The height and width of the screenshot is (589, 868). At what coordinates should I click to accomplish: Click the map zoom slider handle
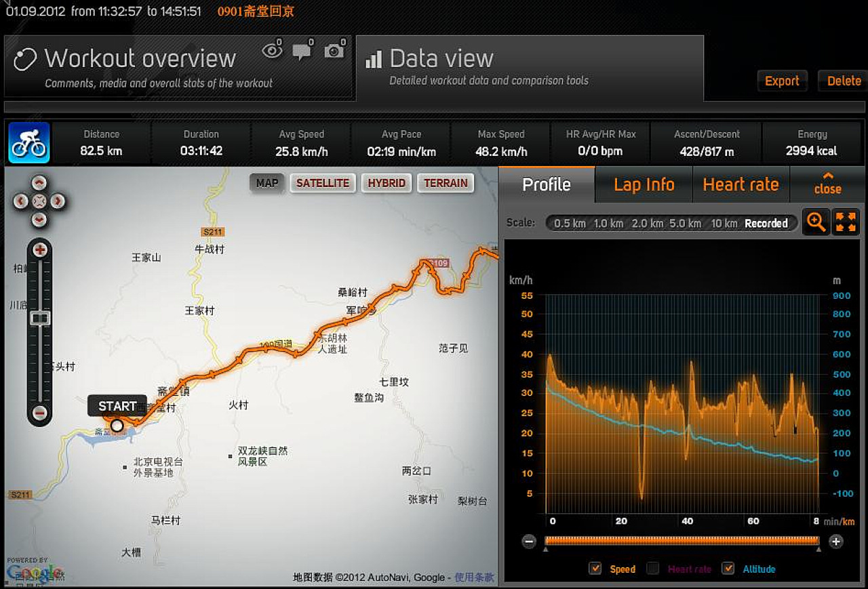click(x=41, y=317)
